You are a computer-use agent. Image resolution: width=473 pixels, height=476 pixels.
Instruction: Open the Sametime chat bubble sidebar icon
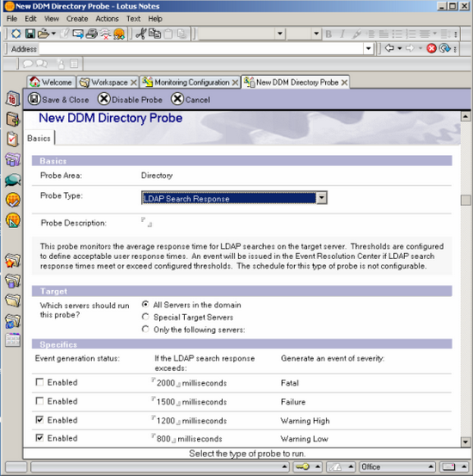coord(13,180)
